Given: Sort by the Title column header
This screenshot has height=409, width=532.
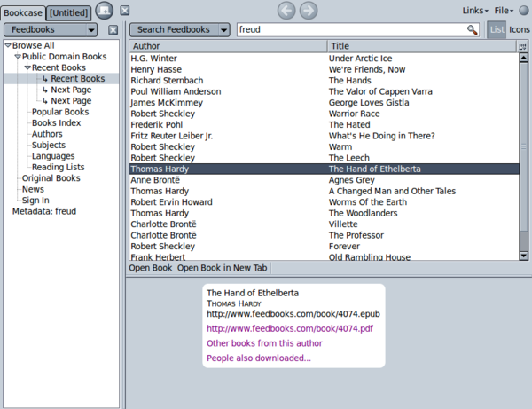Looking at the screenshot, I should (422, 46).
